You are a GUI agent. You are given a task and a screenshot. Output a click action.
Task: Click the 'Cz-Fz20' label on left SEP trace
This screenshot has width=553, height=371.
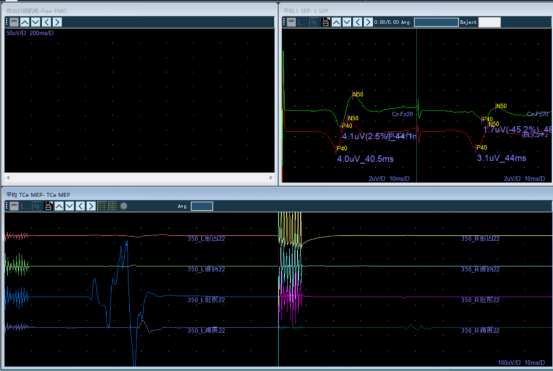click(x=402, y=114)
